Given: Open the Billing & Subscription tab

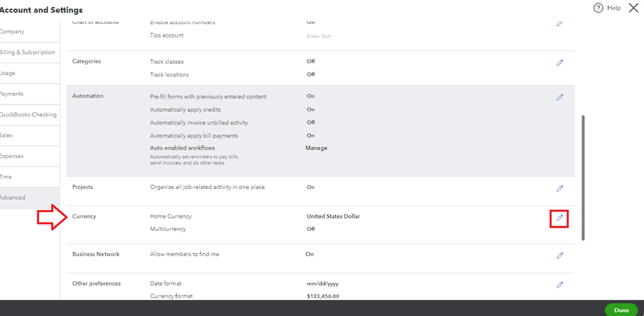Looking at the screenshot, I should 27,52.
